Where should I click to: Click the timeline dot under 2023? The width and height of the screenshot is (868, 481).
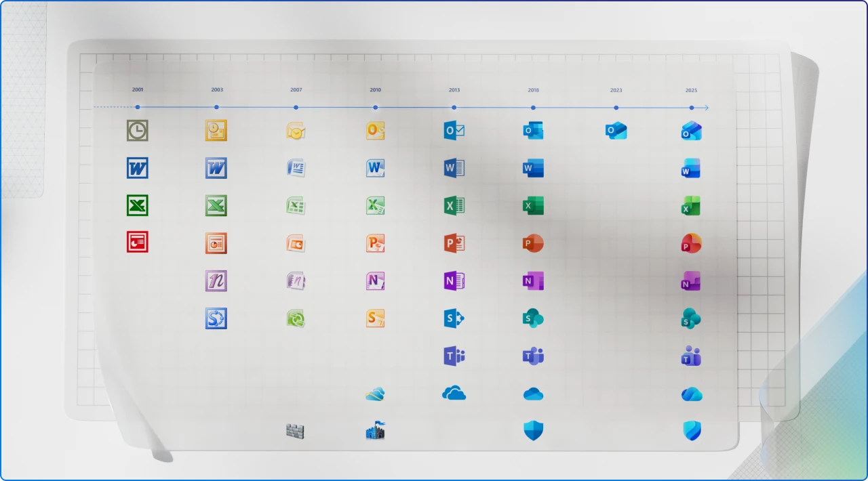pos(616,107)
